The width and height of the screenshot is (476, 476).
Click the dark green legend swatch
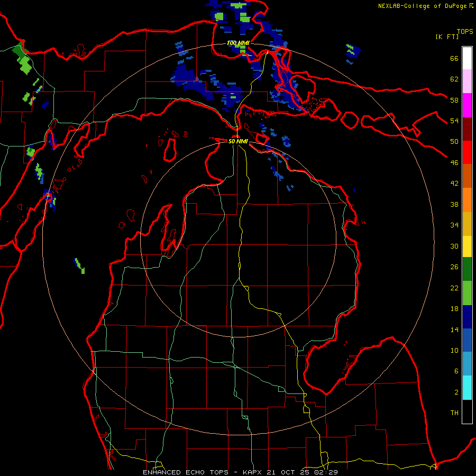coord(467,269)
